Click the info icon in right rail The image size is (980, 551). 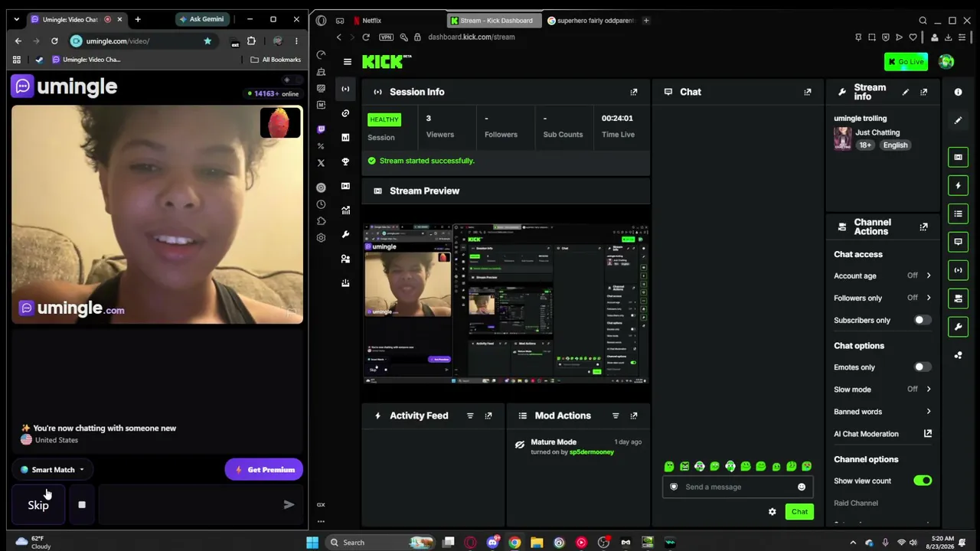(958, 92)
